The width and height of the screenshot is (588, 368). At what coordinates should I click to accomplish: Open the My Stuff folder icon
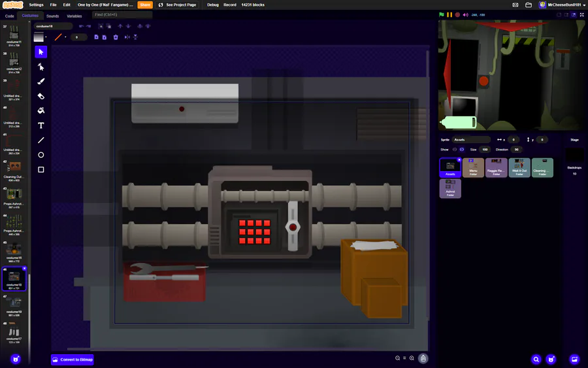click(529, 5)
